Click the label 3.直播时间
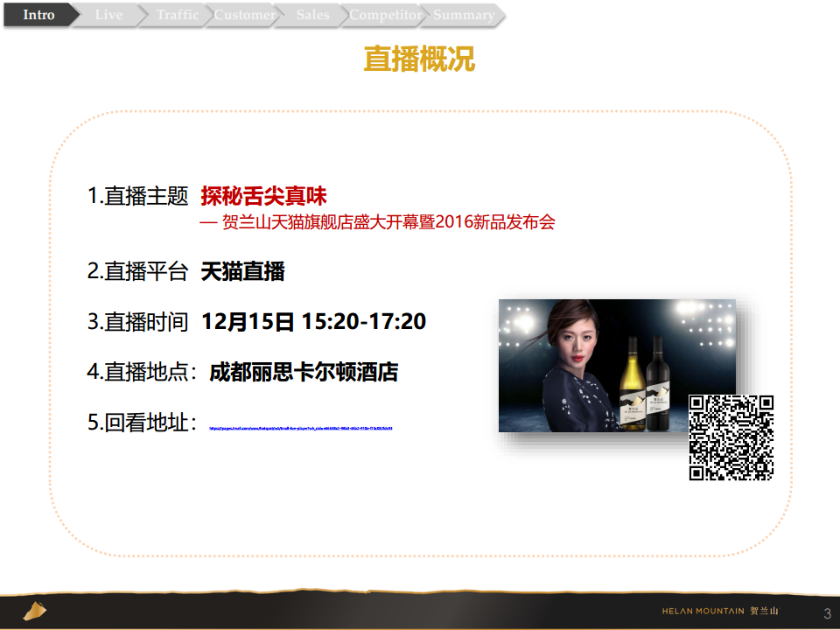This screenshot has width=840, height=630. tap(137, 321)
